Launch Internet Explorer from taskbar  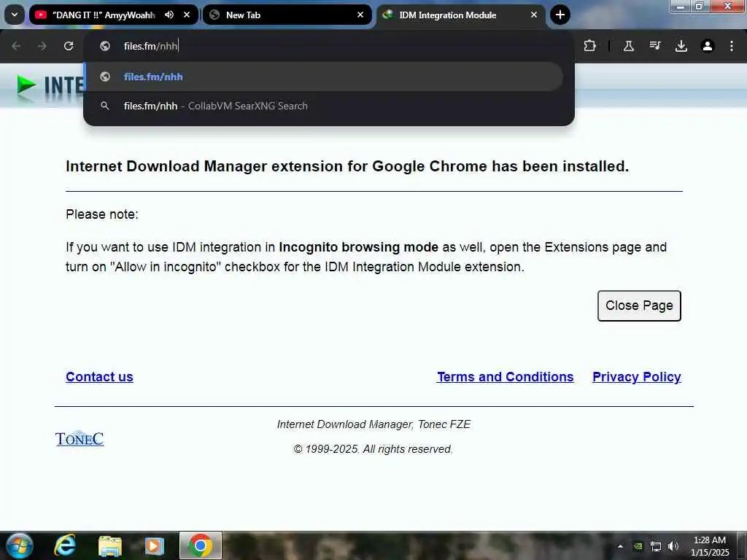click(x=65, y=545)
